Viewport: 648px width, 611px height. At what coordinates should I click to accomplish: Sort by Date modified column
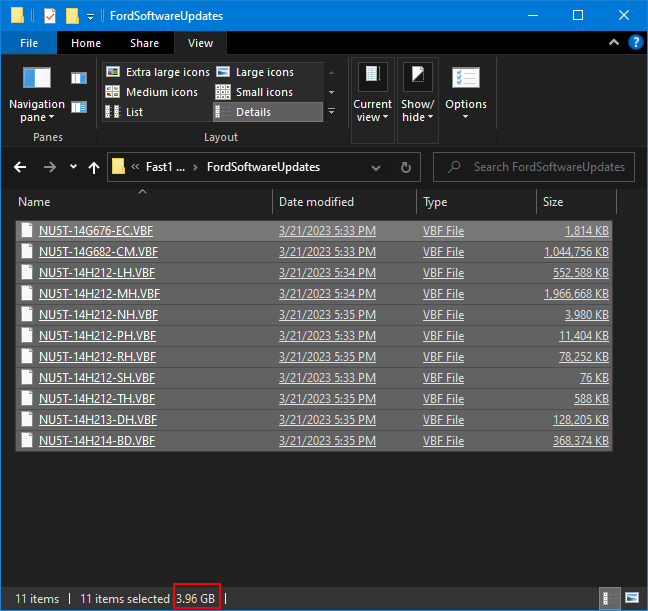pos(344,202)
